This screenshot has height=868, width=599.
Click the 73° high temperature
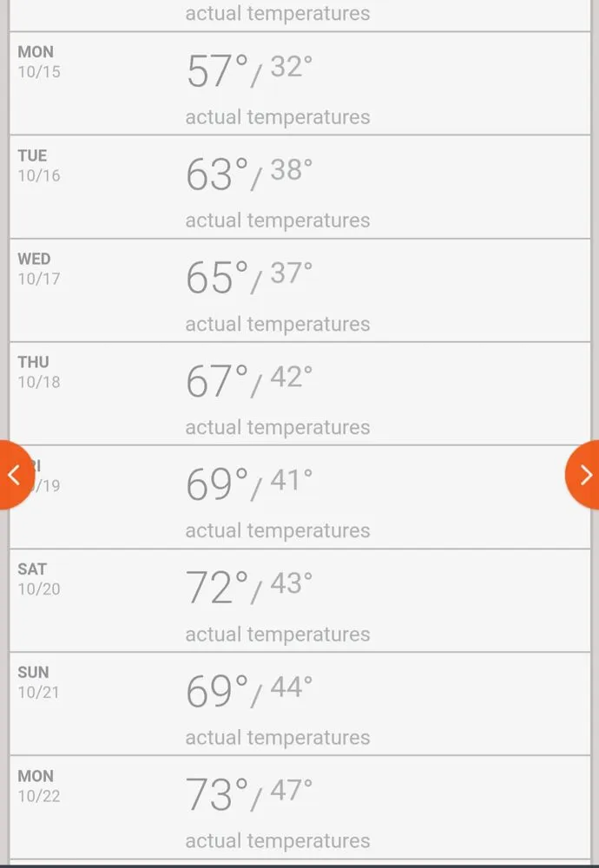point(217,795)
